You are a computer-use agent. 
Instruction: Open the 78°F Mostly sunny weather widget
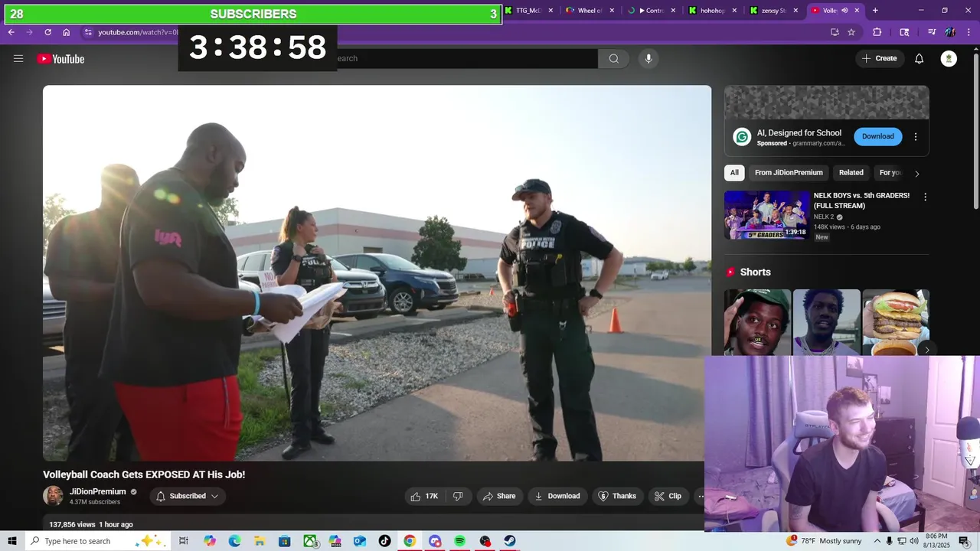pos(825,541)
